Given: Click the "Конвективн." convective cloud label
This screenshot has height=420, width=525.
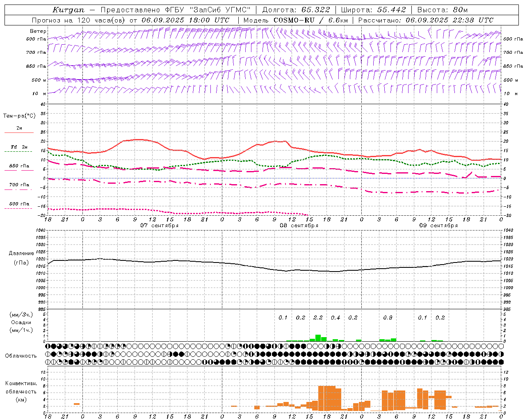Looking at the screenshot, I should tap(21, 383).
